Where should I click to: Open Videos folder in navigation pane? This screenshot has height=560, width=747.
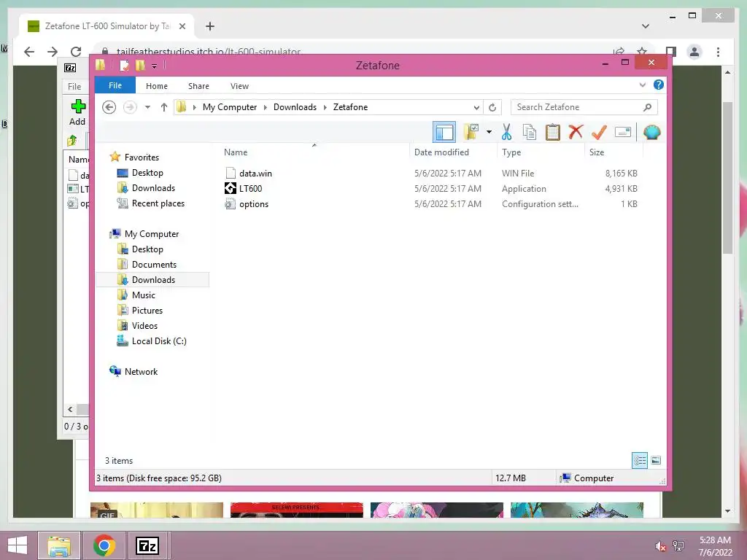[144, 326]
